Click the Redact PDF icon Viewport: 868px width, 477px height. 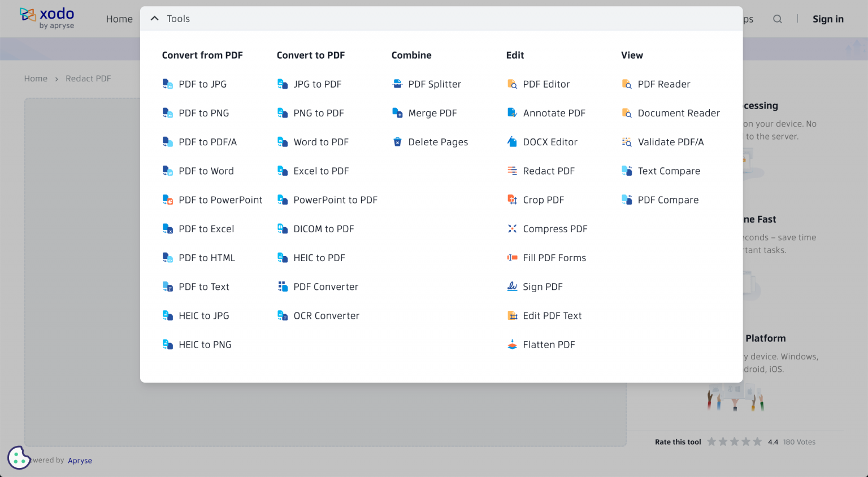[512, 171]
